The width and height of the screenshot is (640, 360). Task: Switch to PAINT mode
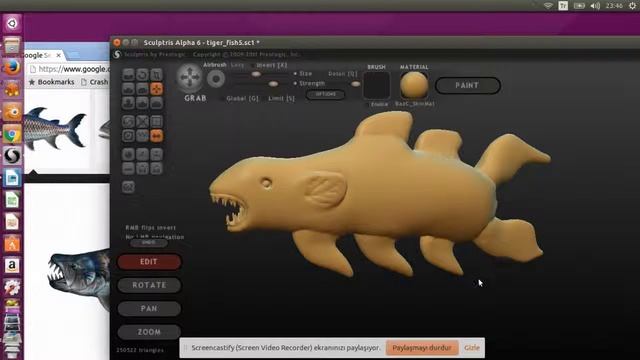[468, 85]
